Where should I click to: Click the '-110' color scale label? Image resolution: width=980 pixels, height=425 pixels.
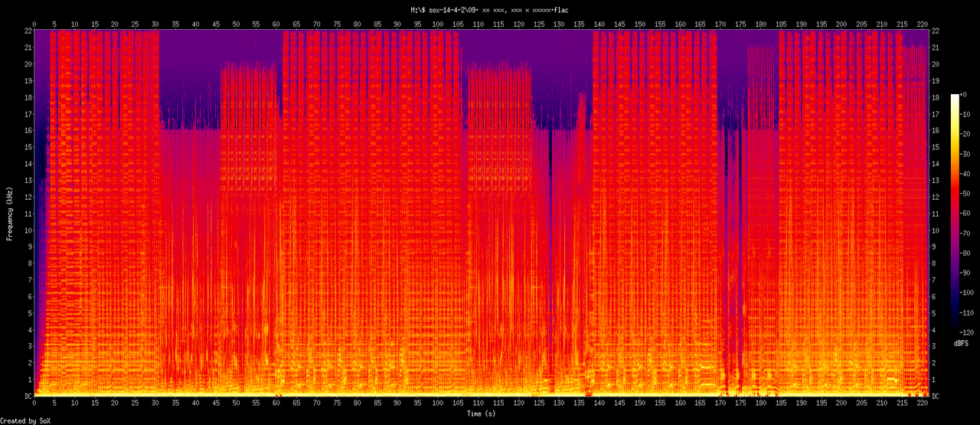(969, 313)
